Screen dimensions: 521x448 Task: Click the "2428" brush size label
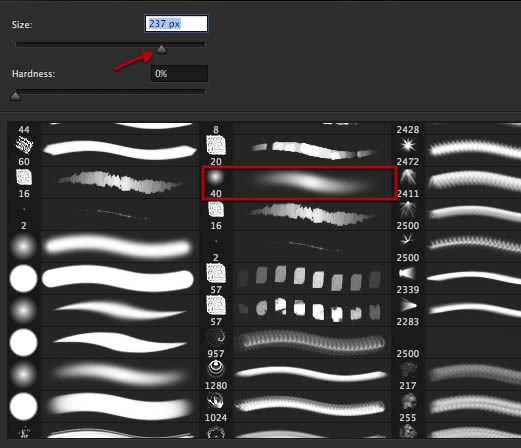408,130
